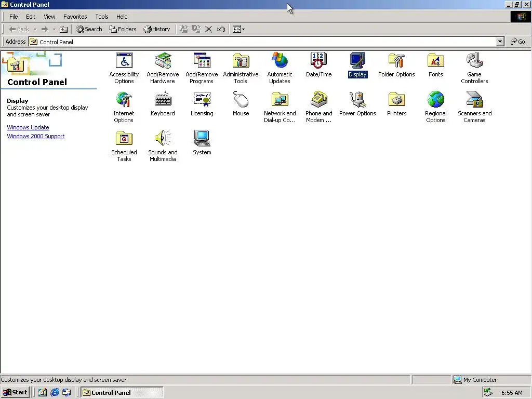The image size is (532, 399).
Task: Click the Back toolbar button
Action: coord(19,29)
